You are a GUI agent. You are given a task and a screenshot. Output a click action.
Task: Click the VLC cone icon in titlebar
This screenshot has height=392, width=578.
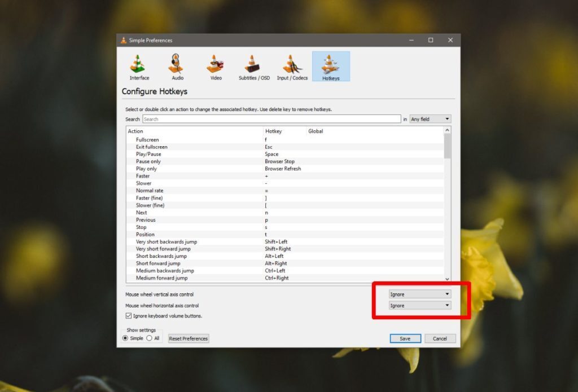[x=123, y=40]
